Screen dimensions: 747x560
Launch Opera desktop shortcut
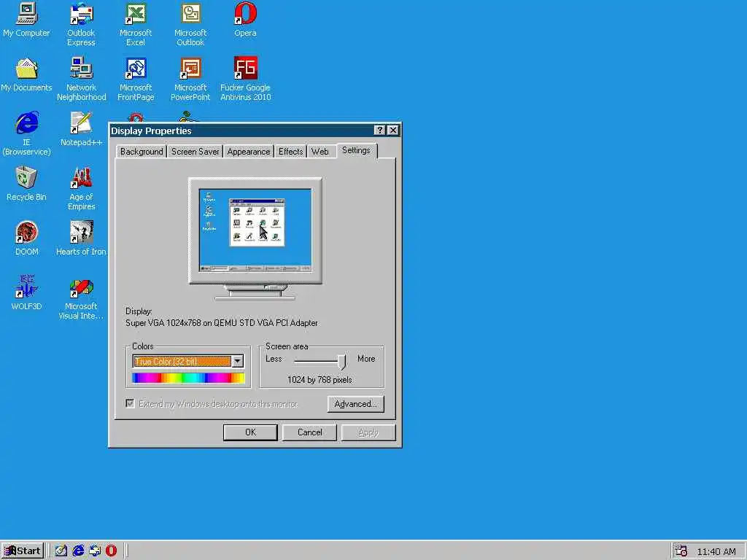click(245, 20)
